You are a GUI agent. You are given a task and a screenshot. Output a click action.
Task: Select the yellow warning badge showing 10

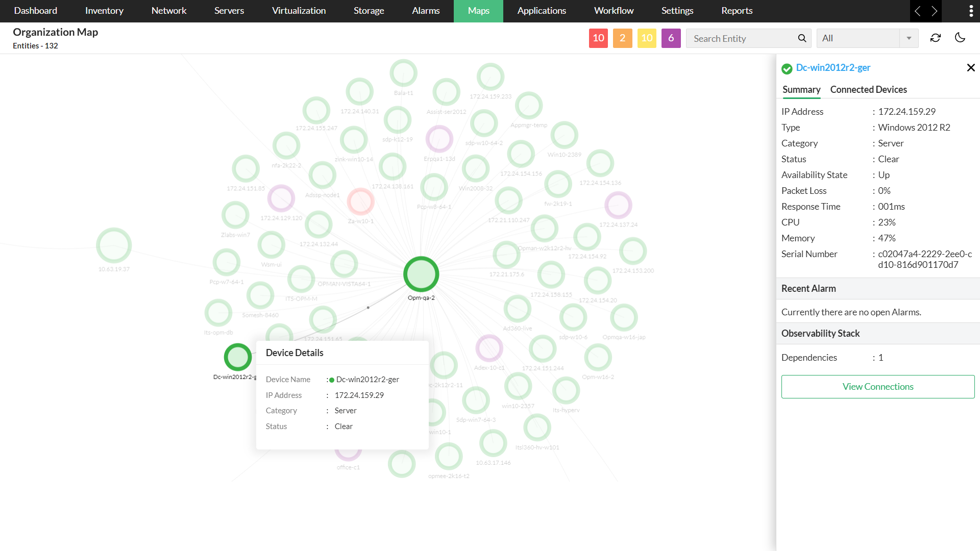pyautogui.click(x=647, y=38)
